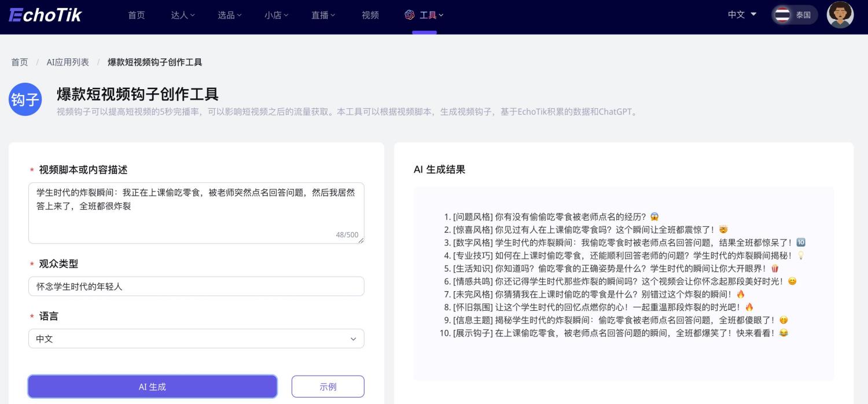The image size is (868, 404).
Task: Click the colorful icon beside 工具 menu
Action: tap(410, 15)
